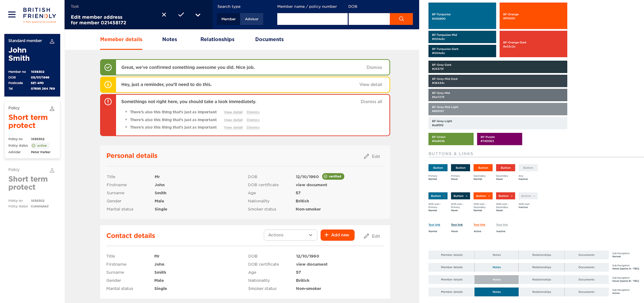Click the active policy status badge
644x303 pixels.
coord(41,145)
